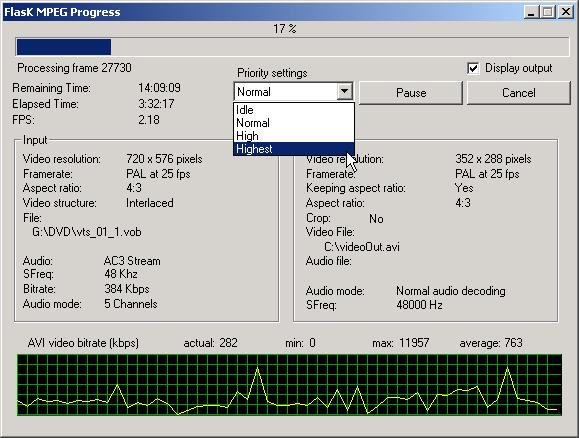Pause the MPEG conversion
Viewport: 579px width, 438px height.
point(411,93)
